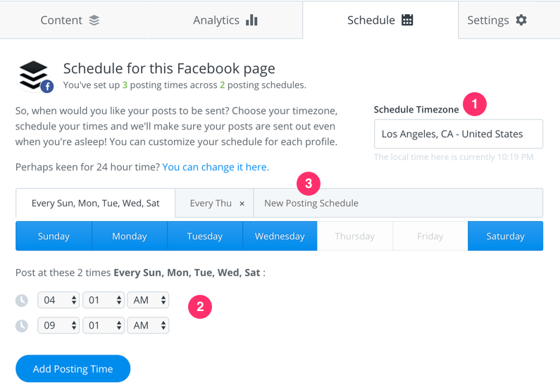Click the Content tab layers icon
This screenshot has width=560, height=392.
[94, 20]
